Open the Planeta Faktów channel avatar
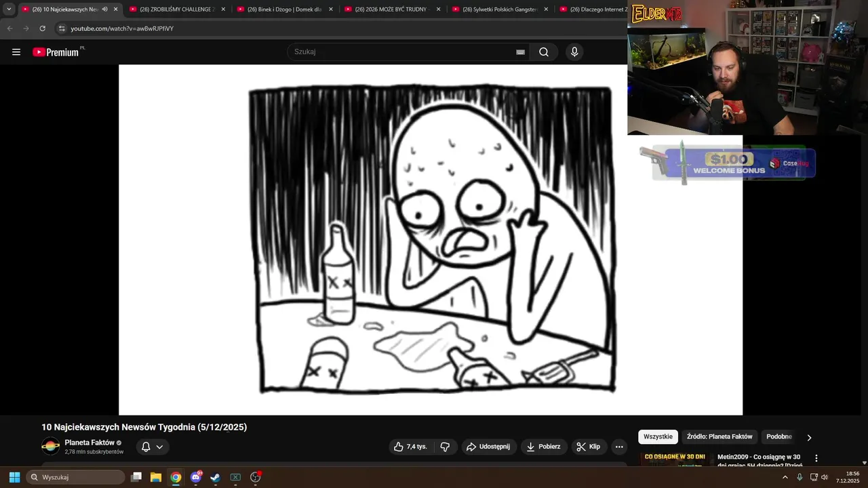 [x=50, y=447]
